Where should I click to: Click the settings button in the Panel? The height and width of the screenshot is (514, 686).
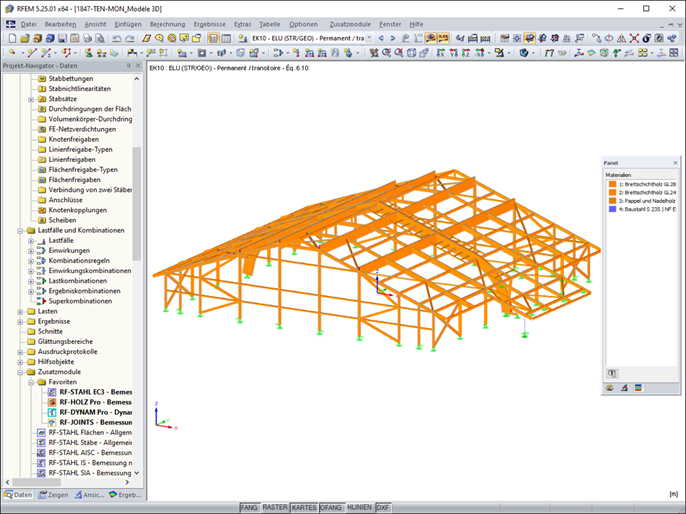(x=612, y=373)
